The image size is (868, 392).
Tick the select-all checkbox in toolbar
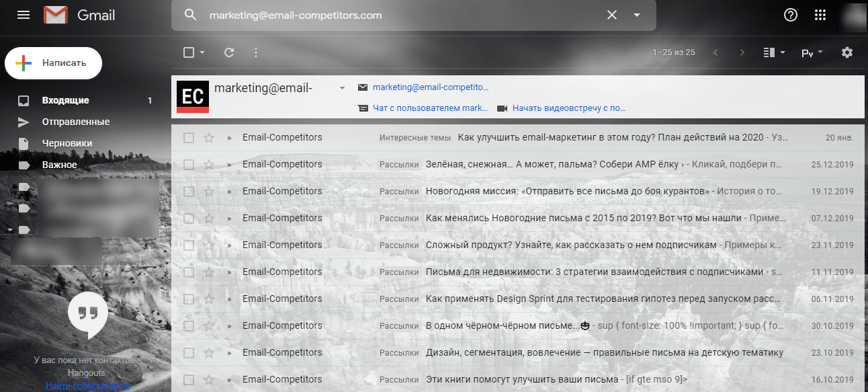coord(189,52)
